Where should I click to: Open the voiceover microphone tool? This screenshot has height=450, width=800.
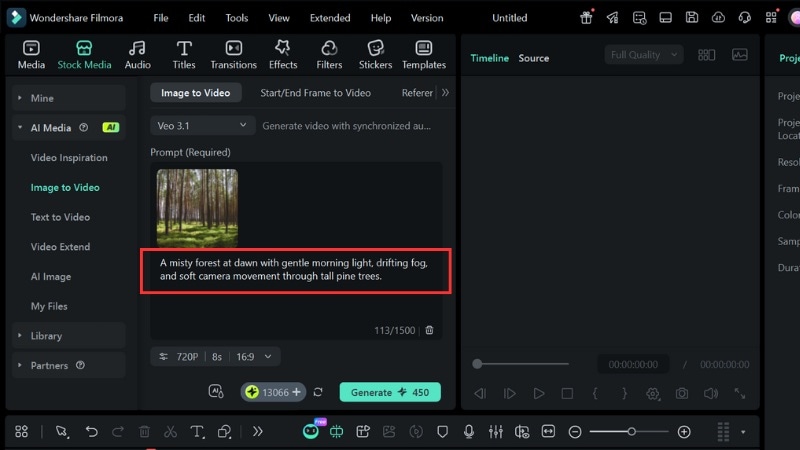pos(469,432)
